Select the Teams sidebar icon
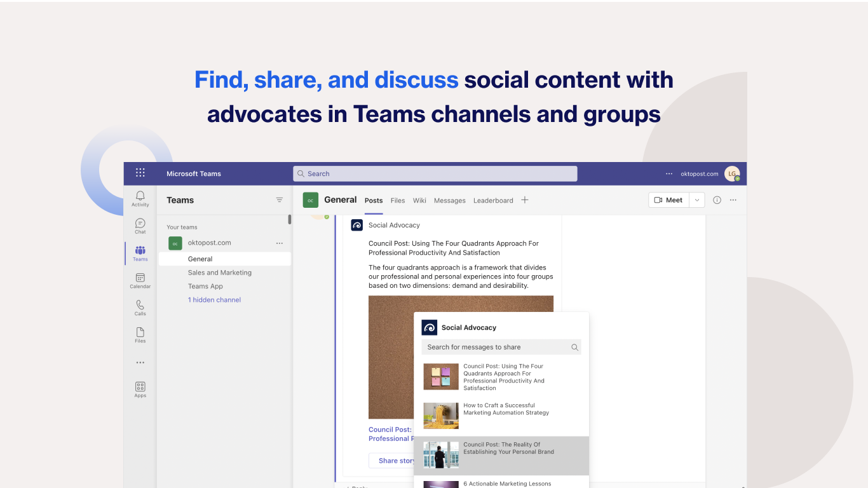 tap(140, 253)
